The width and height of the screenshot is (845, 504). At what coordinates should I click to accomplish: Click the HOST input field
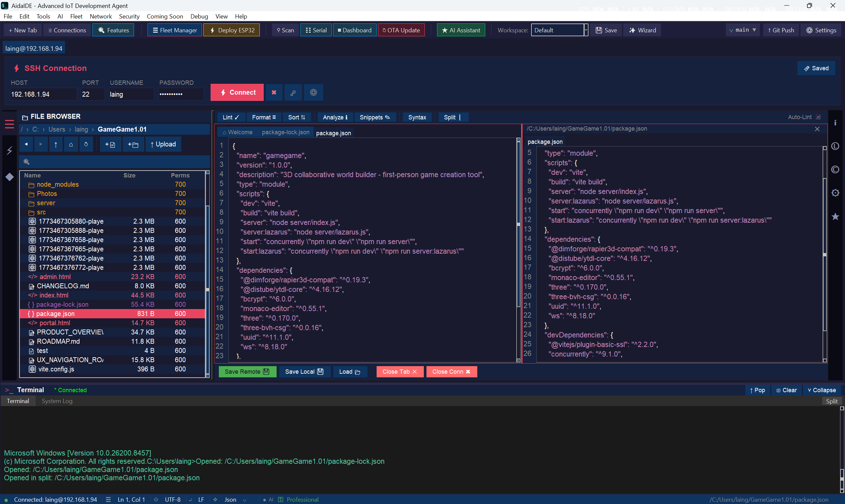tap(43, 94)
